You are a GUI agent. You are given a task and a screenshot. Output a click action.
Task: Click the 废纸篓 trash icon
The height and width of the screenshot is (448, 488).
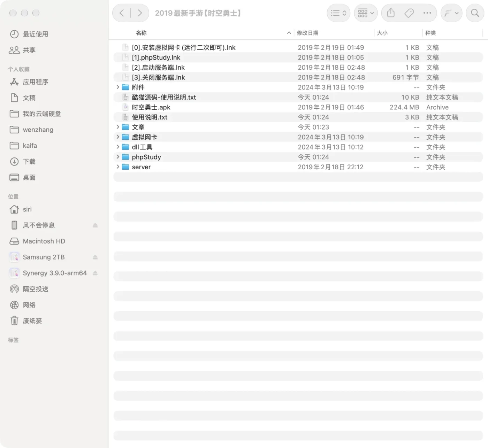click(14, 321)
